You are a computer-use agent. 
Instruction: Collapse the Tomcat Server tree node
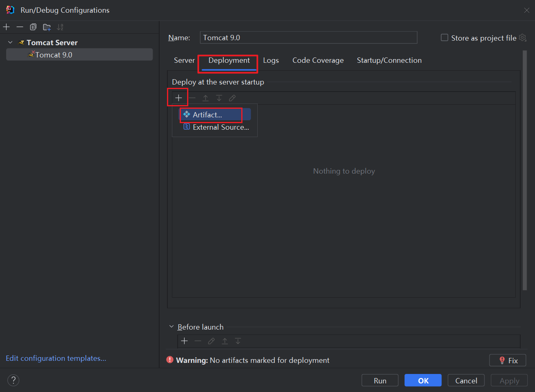10,42
